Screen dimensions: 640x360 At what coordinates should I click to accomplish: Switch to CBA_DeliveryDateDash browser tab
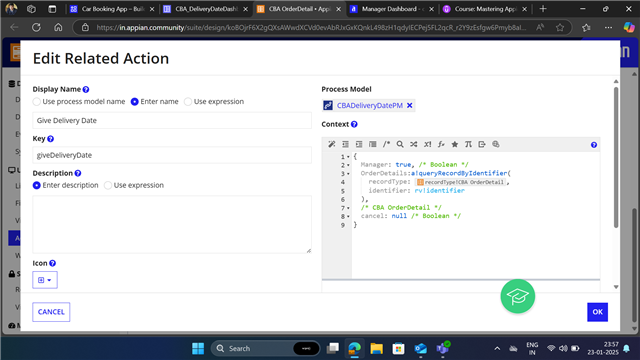(x=206, y=9)
